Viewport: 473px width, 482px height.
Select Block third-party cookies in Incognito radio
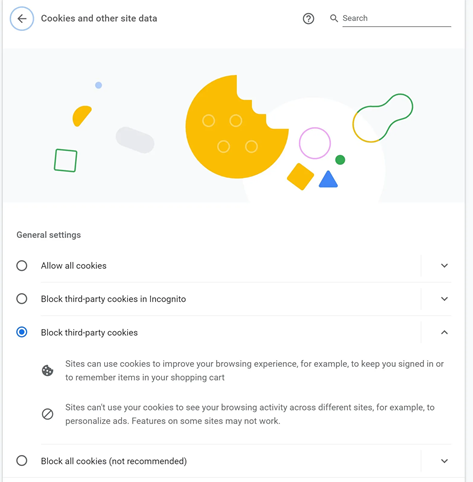pos(22,299)
